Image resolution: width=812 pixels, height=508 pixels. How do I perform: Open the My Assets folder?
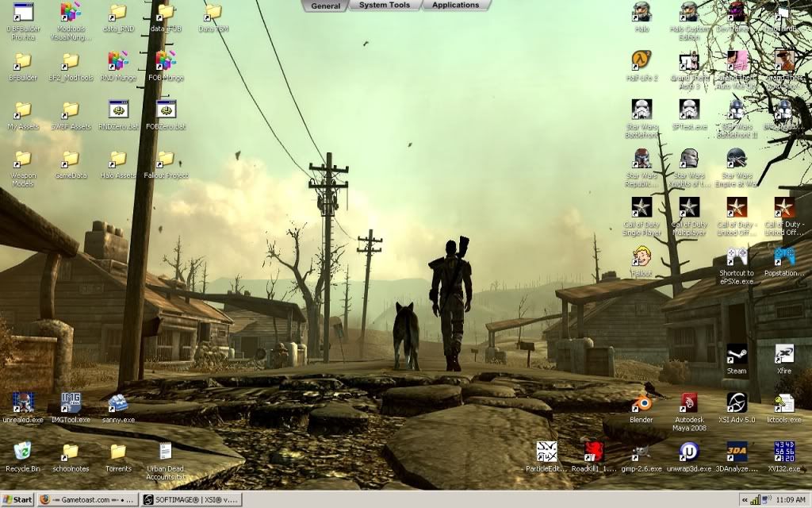click(x=22, y=114)
